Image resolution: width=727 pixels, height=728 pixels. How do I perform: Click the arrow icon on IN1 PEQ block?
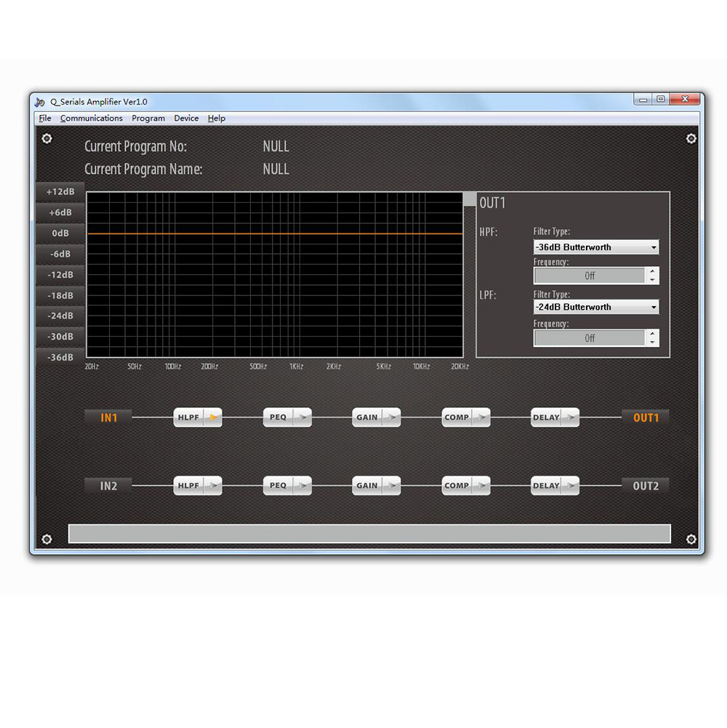tap(302, 417)
